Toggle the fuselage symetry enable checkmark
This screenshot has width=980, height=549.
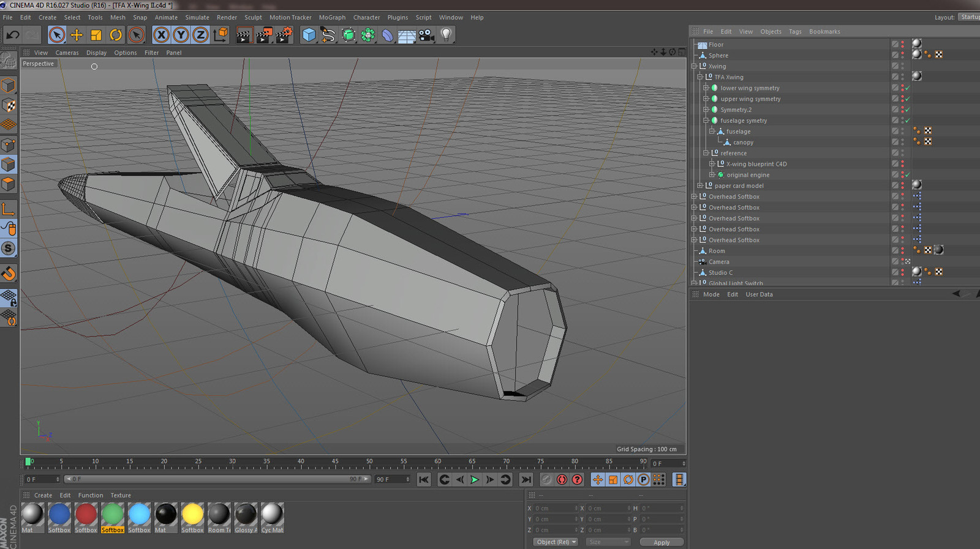pos(908,121)
